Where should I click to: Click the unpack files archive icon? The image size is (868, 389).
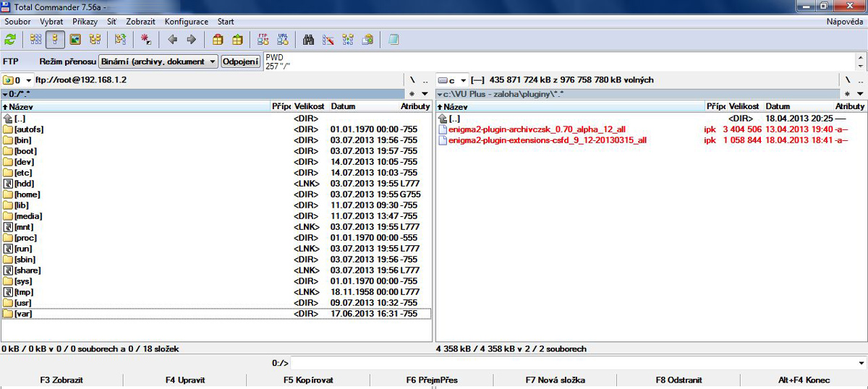point(237,40)
